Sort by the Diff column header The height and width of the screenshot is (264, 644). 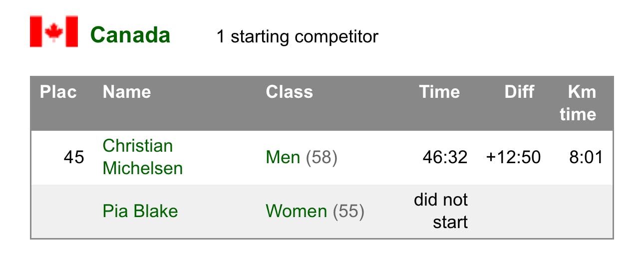click(x=519, y=92)
